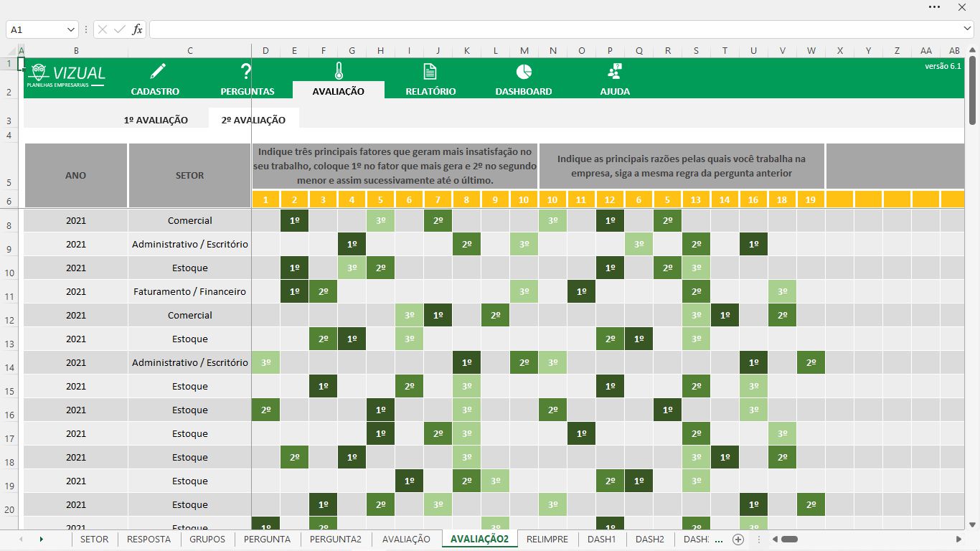Click the formula bar cancel X icon
This screenshot has height=551, width=980.
[103, 29]
